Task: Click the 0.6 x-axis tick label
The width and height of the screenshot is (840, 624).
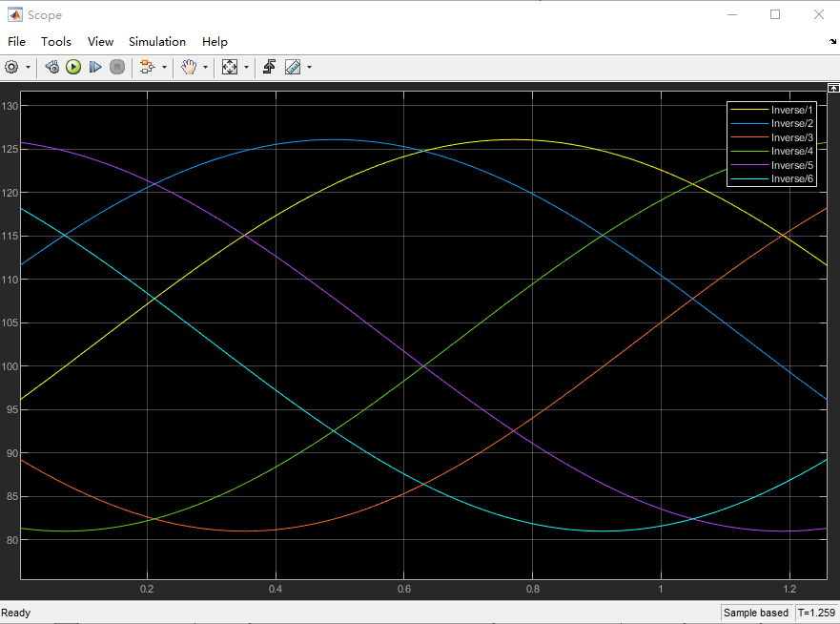Action: (x=404, y=589)
